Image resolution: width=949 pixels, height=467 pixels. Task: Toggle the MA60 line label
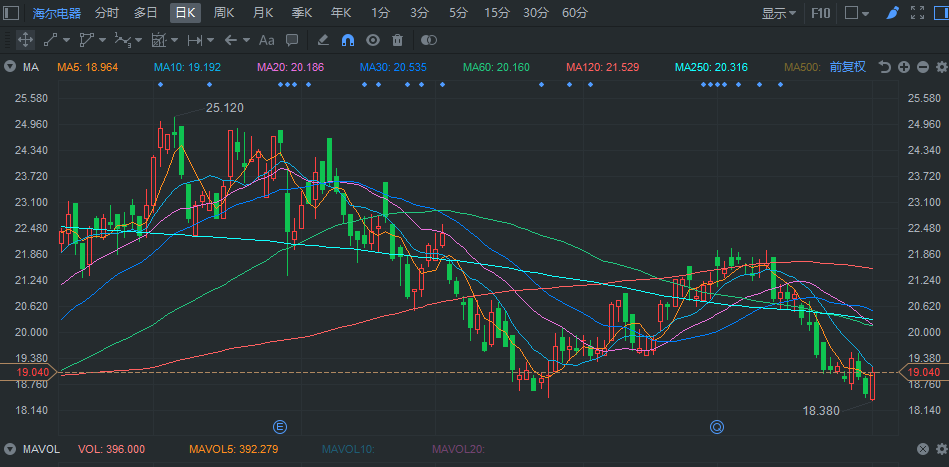(496, 67)
